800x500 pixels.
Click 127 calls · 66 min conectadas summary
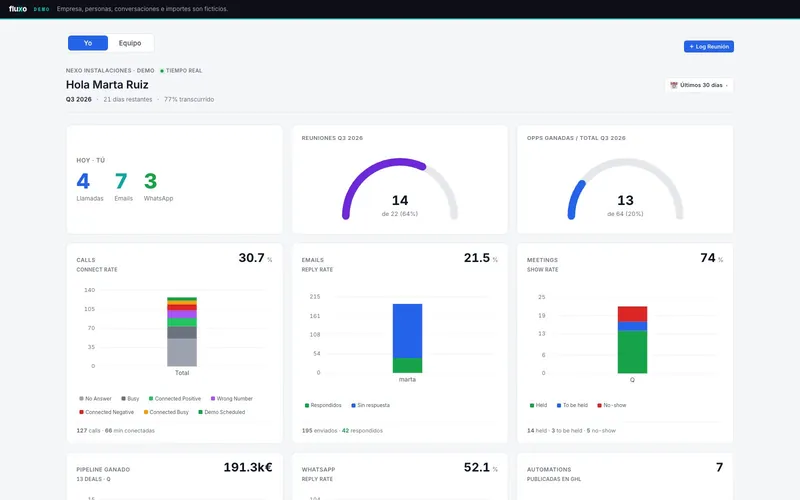tap(115, 431)
